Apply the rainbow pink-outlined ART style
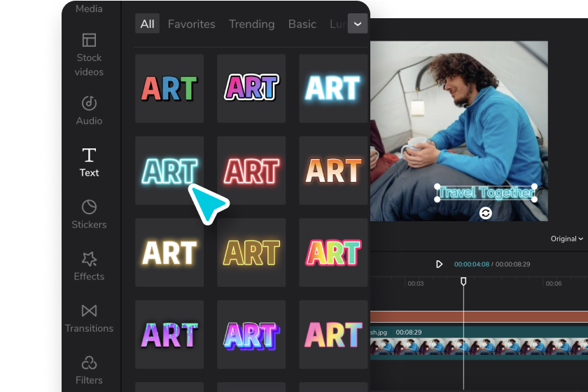 [x=333, y=253]
